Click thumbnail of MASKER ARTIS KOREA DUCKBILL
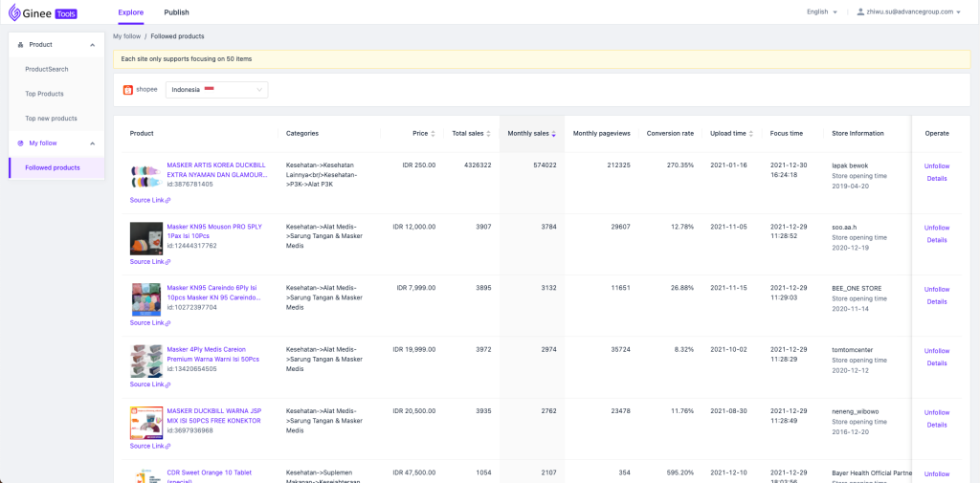 [145, 178]
